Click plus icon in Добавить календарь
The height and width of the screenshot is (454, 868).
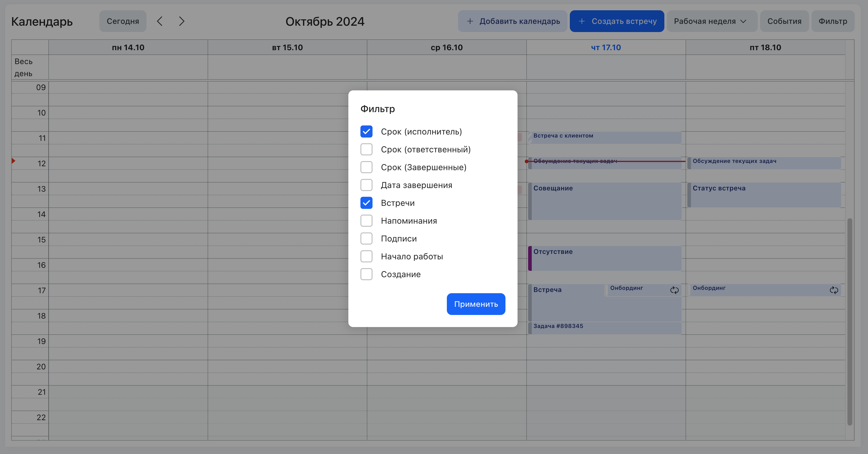(x=470, y=21)
